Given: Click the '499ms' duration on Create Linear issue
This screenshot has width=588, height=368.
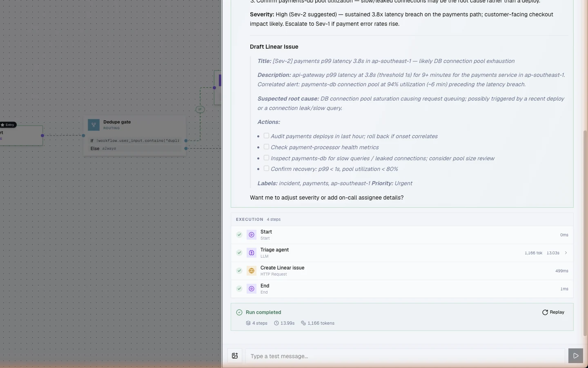Looking at the screenshot, I should (562, 271).
